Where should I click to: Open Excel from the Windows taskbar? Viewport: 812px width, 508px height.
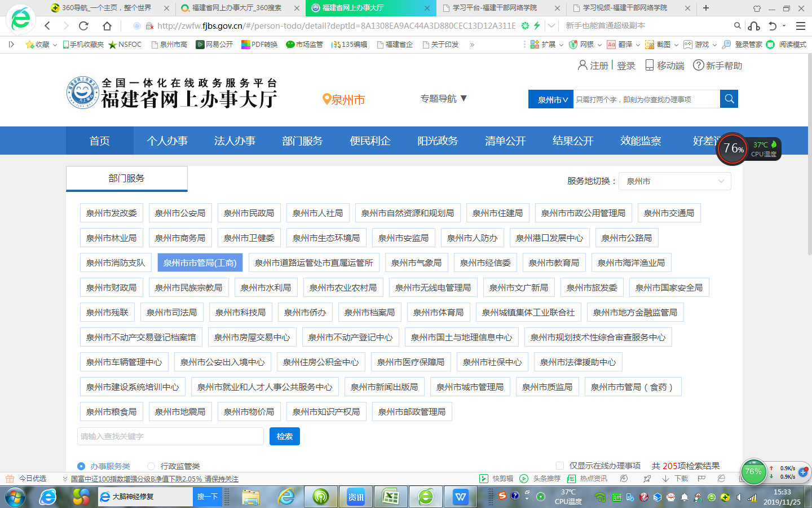[390, 497]
